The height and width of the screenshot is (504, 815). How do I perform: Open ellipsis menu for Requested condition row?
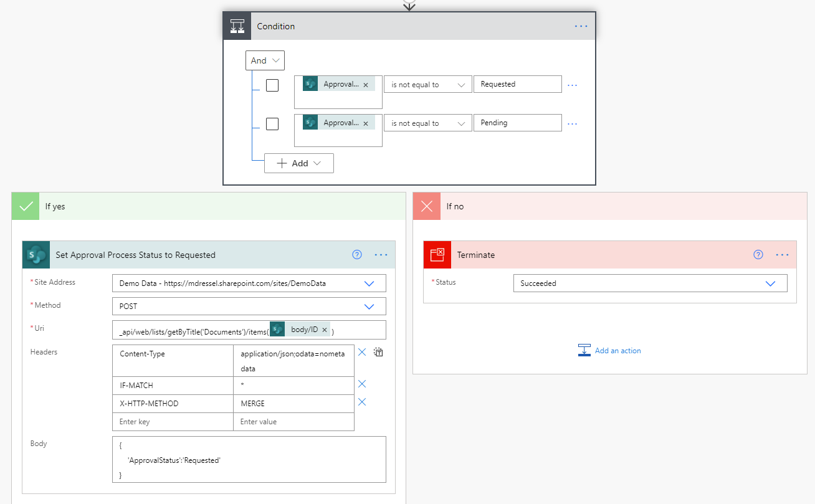[572, 85]
